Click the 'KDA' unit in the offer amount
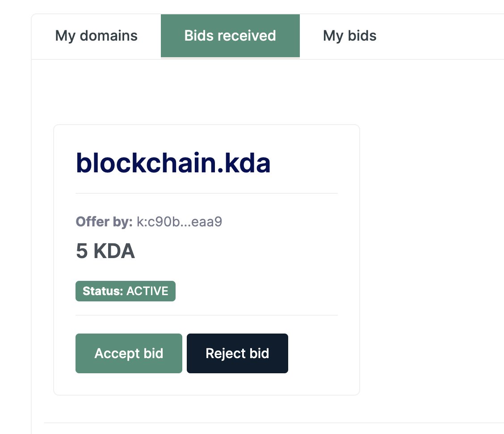The image size is (504, 434). (114, 251)
